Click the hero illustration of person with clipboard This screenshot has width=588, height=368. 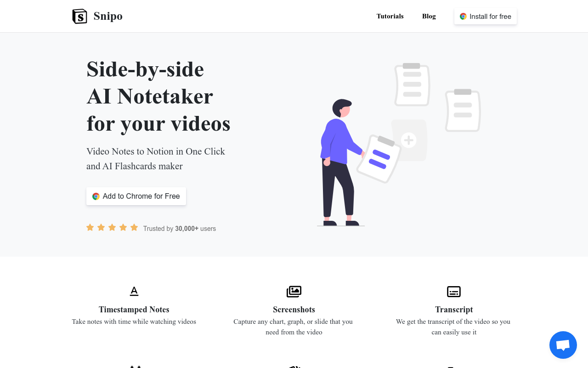(399, 144)
